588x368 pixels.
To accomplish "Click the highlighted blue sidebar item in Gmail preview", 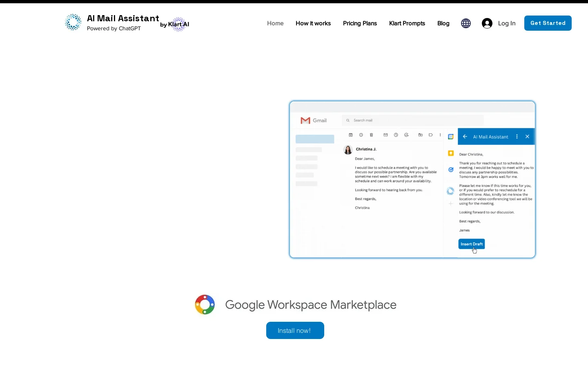I will 315,139.
